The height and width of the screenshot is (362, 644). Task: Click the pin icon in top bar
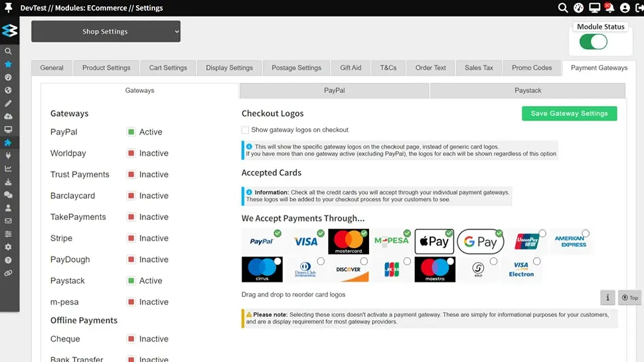tap(8, 7)
